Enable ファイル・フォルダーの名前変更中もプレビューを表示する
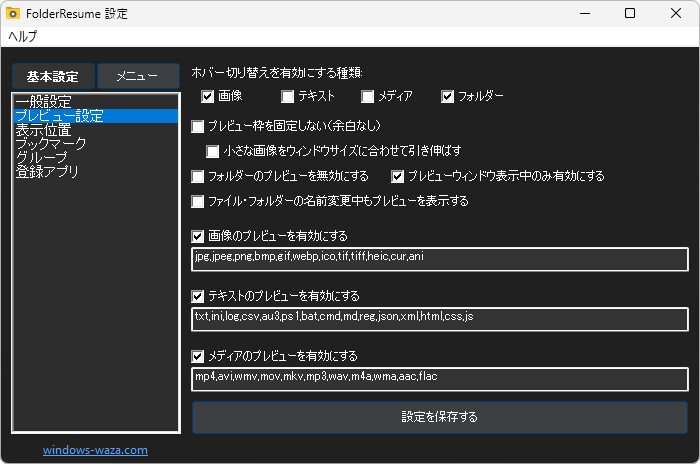The width and height of the screenshot is (700, 464). point(197,201)
